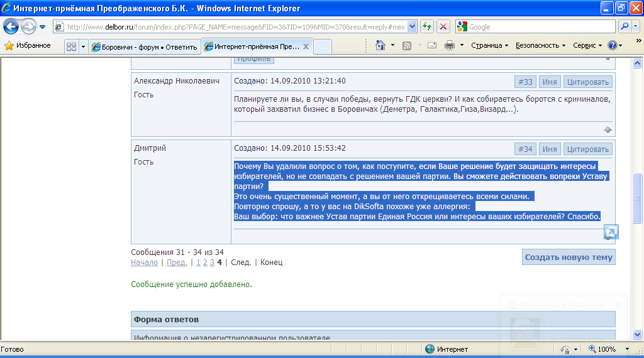Close the Интернет-приёмная tab

[306, 46]
